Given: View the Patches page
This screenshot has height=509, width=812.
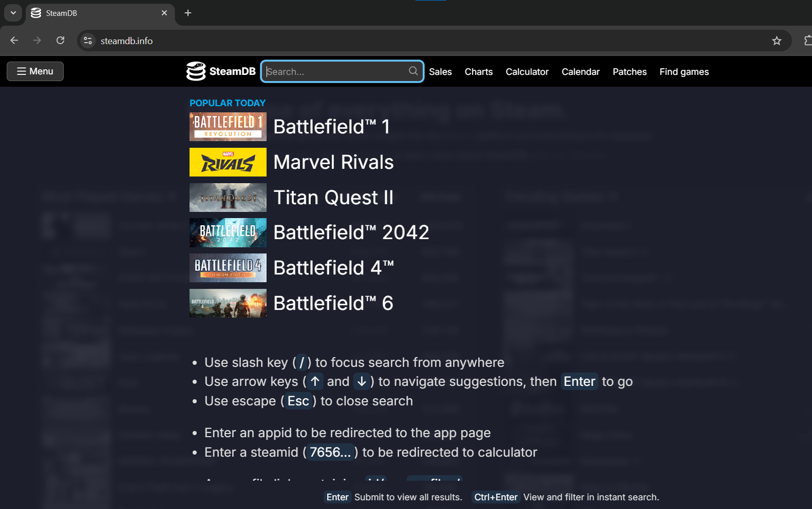Looking at the screenshot, I should [629, 72].
